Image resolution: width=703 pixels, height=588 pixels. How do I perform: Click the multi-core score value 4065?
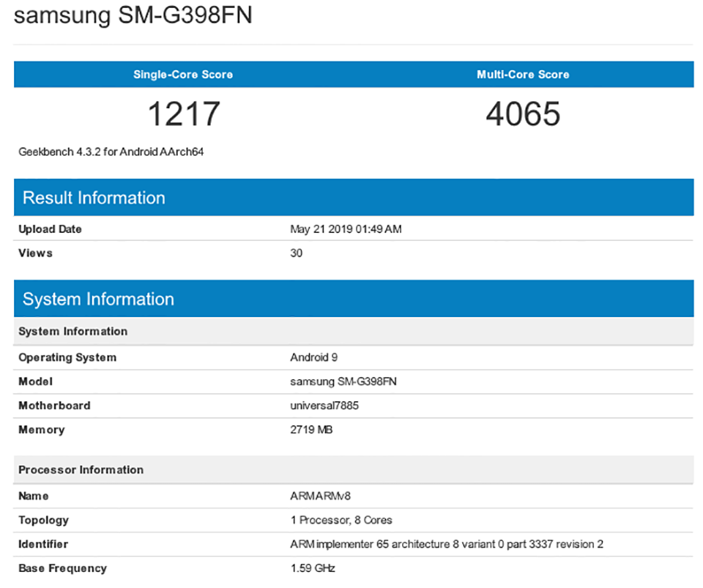[x=523, y=113]
